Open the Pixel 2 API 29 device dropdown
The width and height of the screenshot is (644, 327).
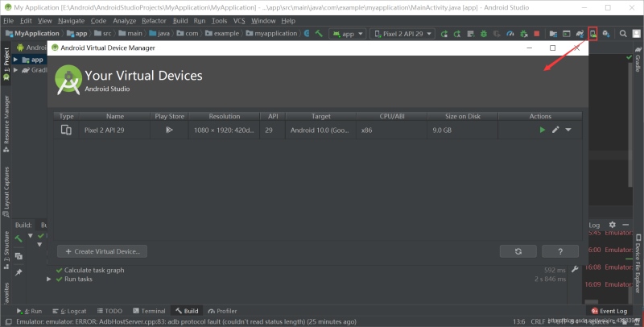coord(402,34)
